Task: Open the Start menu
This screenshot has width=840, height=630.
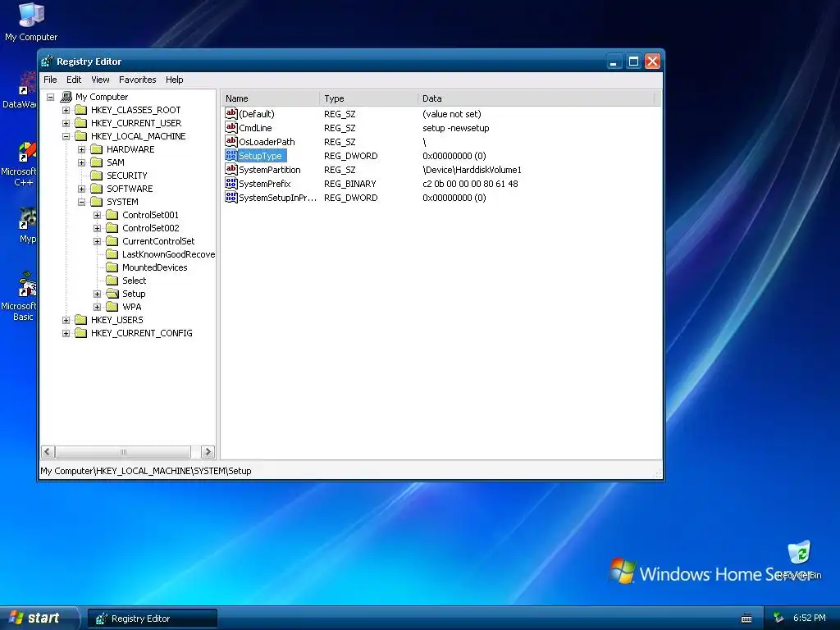Action: 39,618
